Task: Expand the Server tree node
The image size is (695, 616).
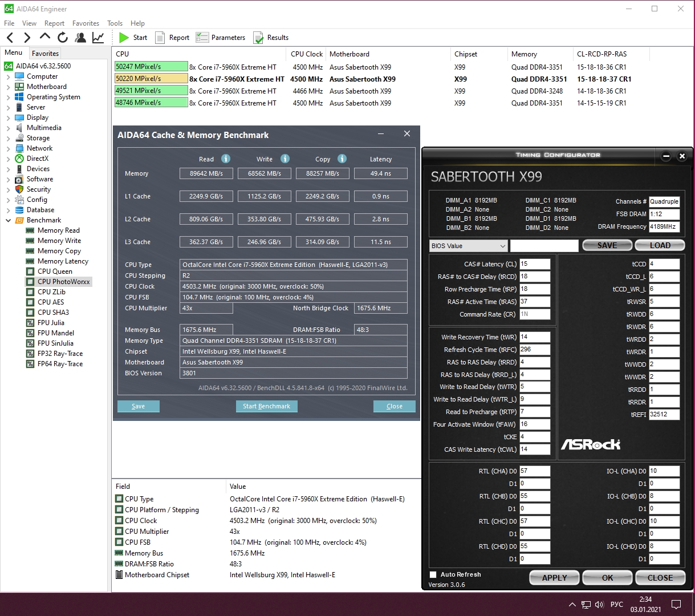Action: tap(8, 107)
